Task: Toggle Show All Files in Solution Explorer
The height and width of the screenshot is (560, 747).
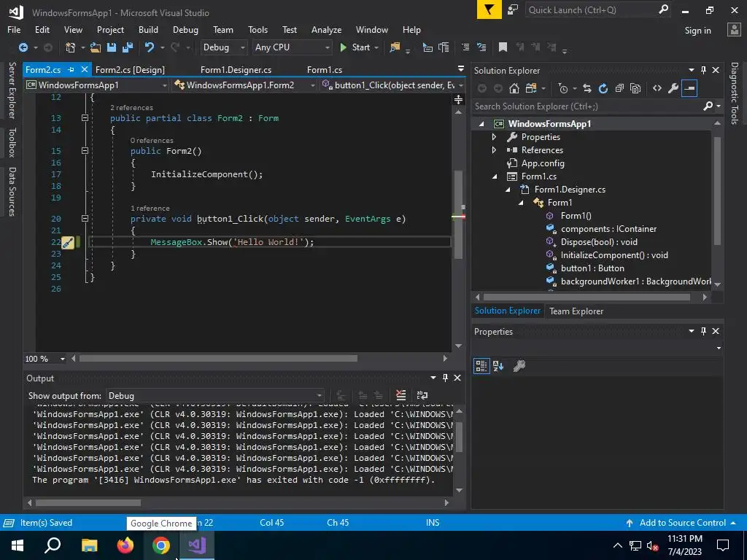Action: 635,88
